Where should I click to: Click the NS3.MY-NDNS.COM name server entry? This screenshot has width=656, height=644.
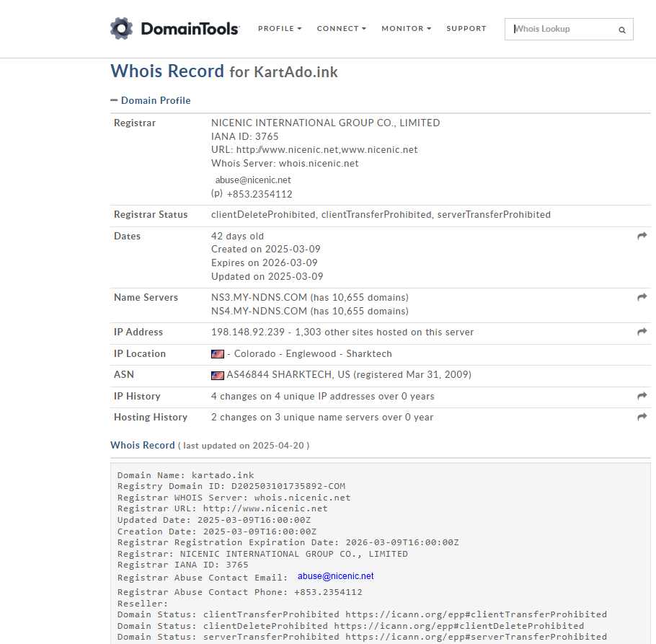(309, 298)
